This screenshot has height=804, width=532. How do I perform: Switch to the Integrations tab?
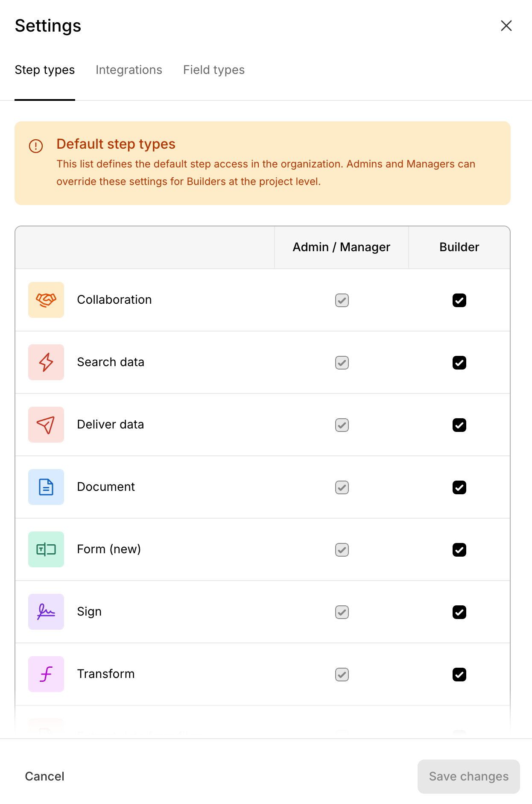129,70
